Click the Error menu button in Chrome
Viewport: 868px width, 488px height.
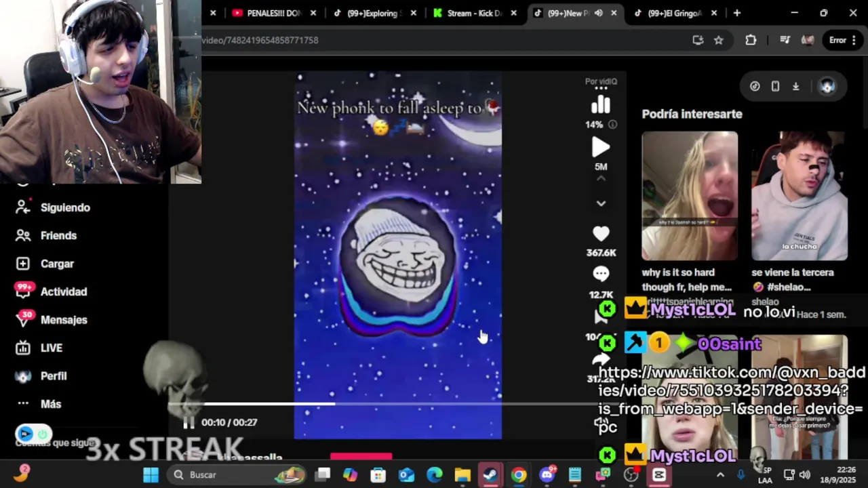point(843,40)
